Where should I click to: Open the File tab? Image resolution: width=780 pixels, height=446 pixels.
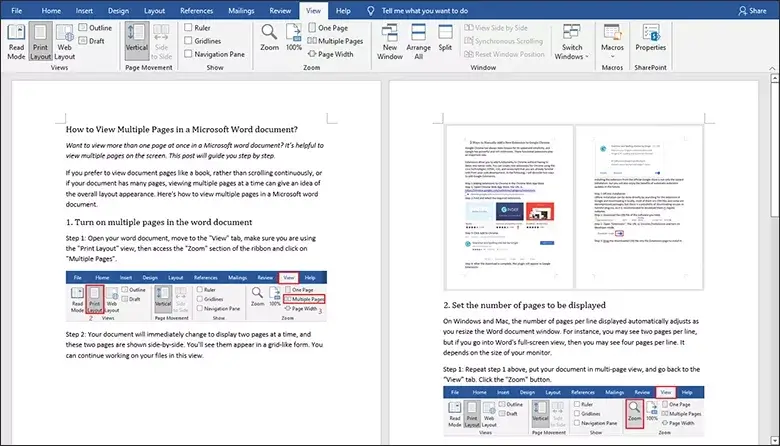pos(16,10)
